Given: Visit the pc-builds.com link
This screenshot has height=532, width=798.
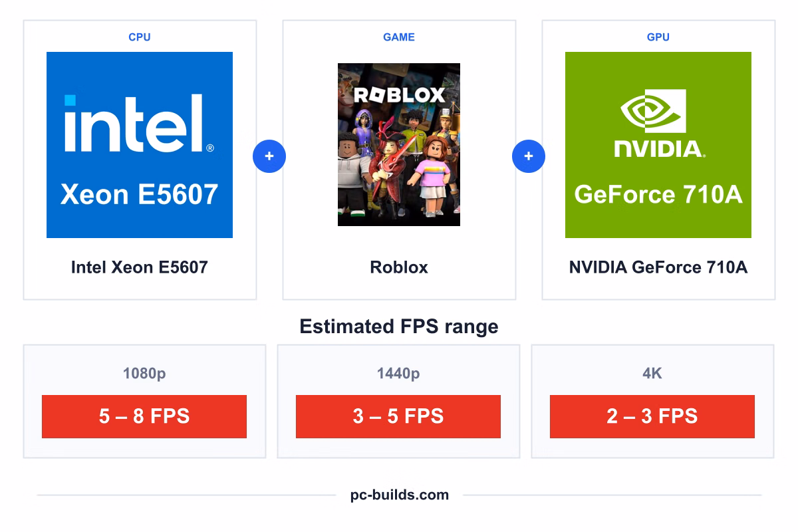Looking at the screenshot, I should pos(400,495).
